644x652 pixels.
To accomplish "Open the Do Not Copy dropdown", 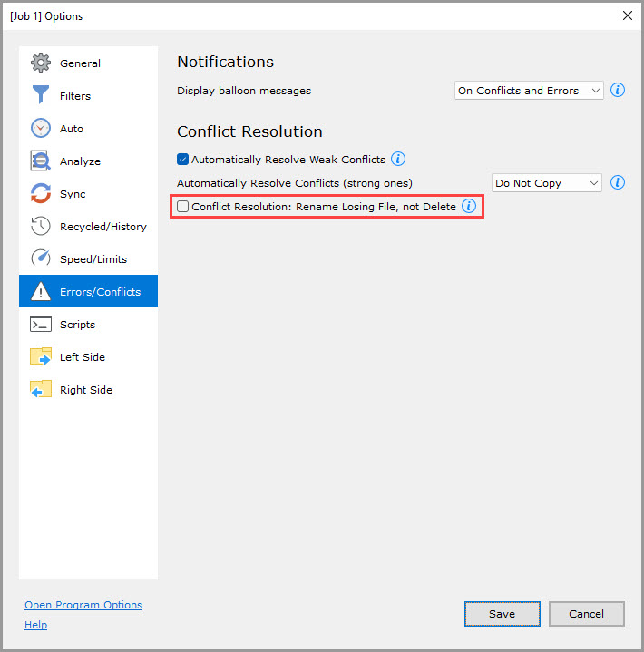I will click(x=546, y=183).
